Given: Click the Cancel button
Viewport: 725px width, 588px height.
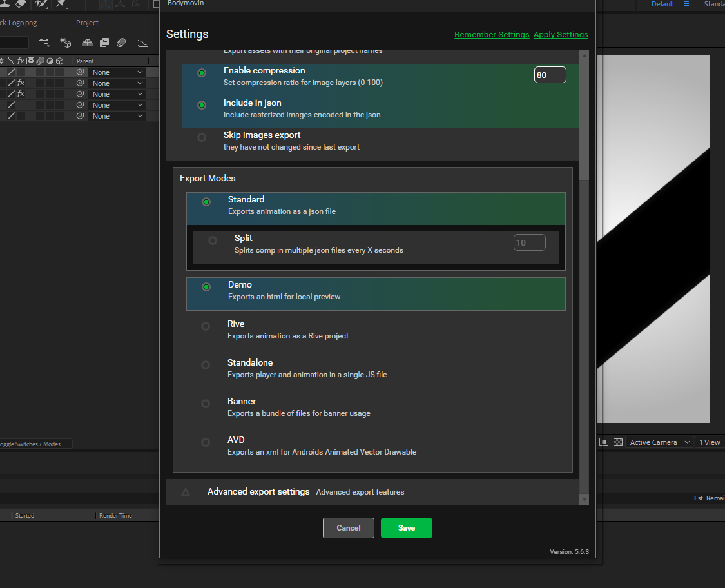Looking at the screenshot, I should 348,528.
